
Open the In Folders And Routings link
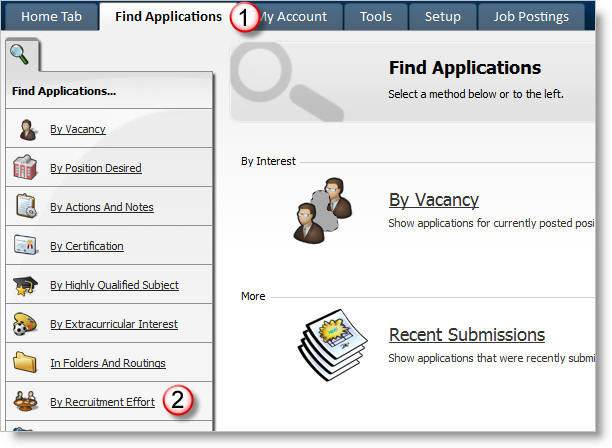coord(108,363)
